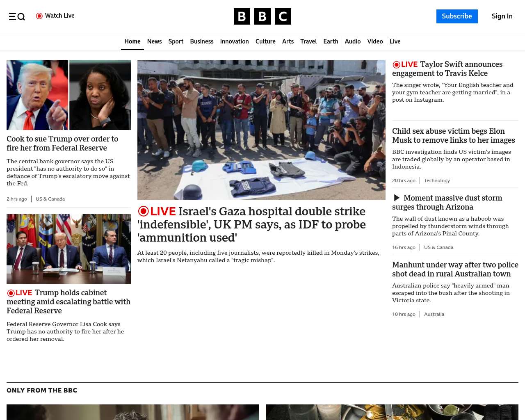Click summary starting 'The singer wrote'
Image resolution: width=525 pixels, height=420 pixels.
(x=453, y=92)
